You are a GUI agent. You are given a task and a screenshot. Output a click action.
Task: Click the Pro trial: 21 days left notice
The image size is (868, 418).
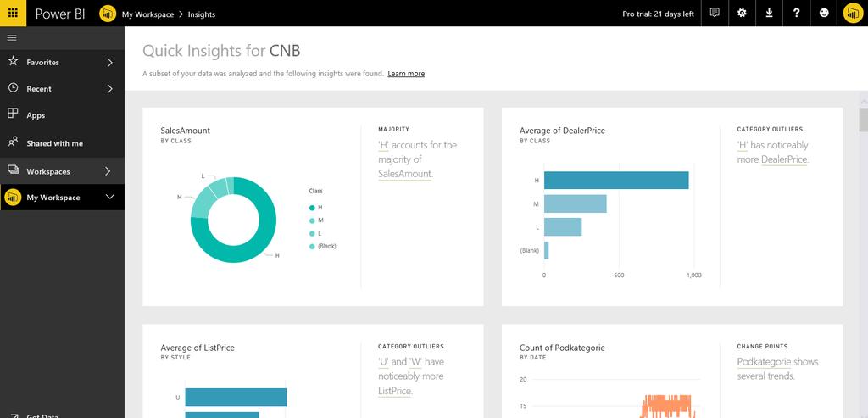pyautogui.click(x=658, y=14)
